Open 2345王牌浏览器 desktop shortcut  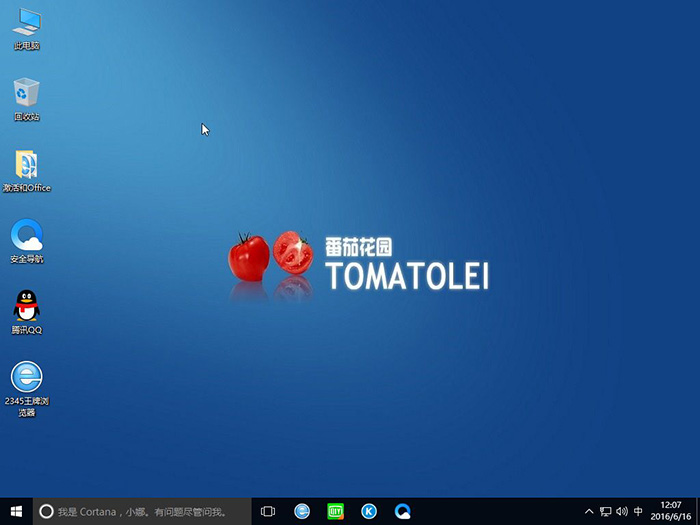pyautogui.click(x=27, y=378)
